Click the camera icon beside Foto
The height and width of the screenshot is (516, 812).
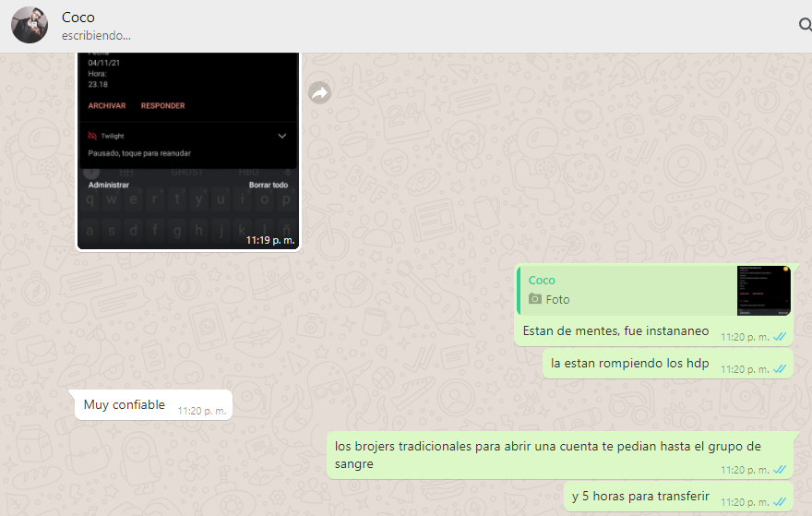tap(535, 299)
